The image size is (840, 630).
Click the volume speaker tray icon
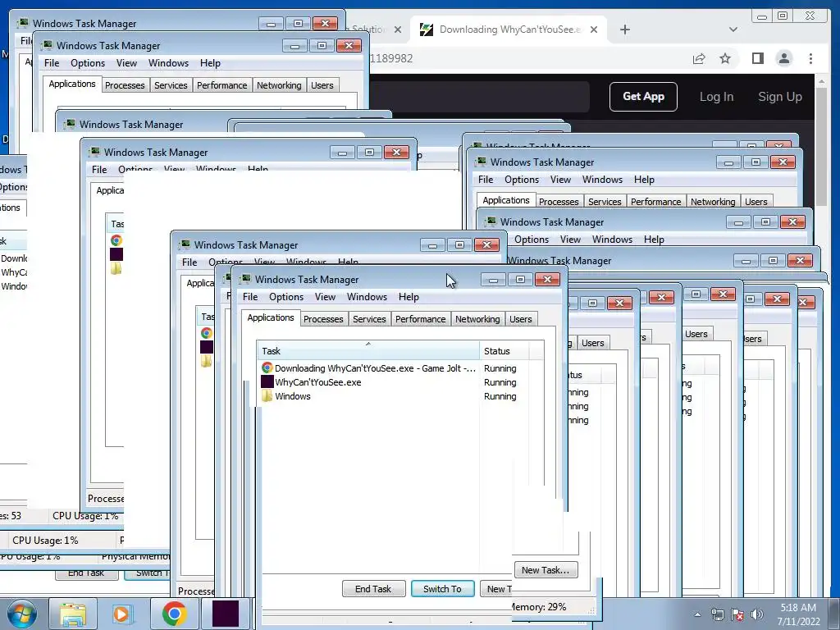[x=757, y=614]
